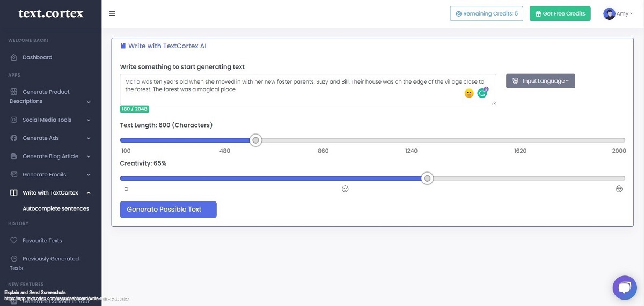
Task: Click the Text Length: 600 (Characters) label
Action: [x=166, y=125]
